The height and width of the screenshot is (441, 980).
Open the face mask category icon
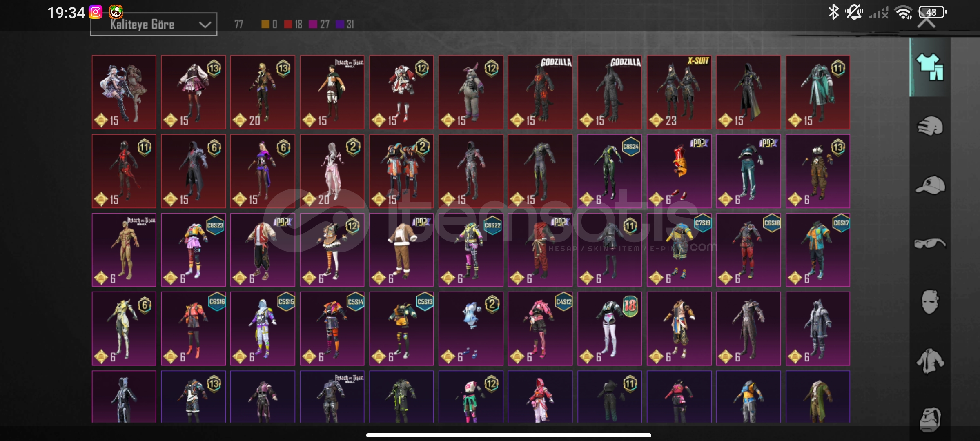point(930,302)
